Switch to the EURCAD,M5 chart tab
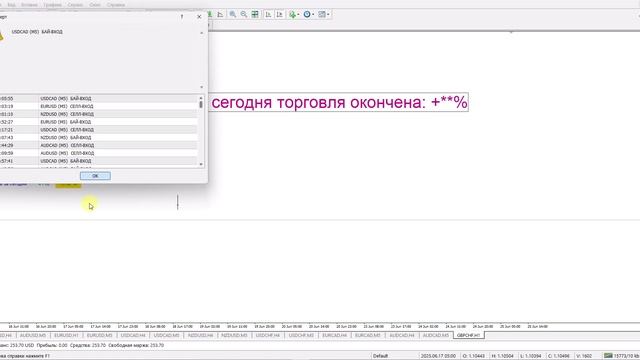This screenshot has width=640, height=360. tap(368, 336)
